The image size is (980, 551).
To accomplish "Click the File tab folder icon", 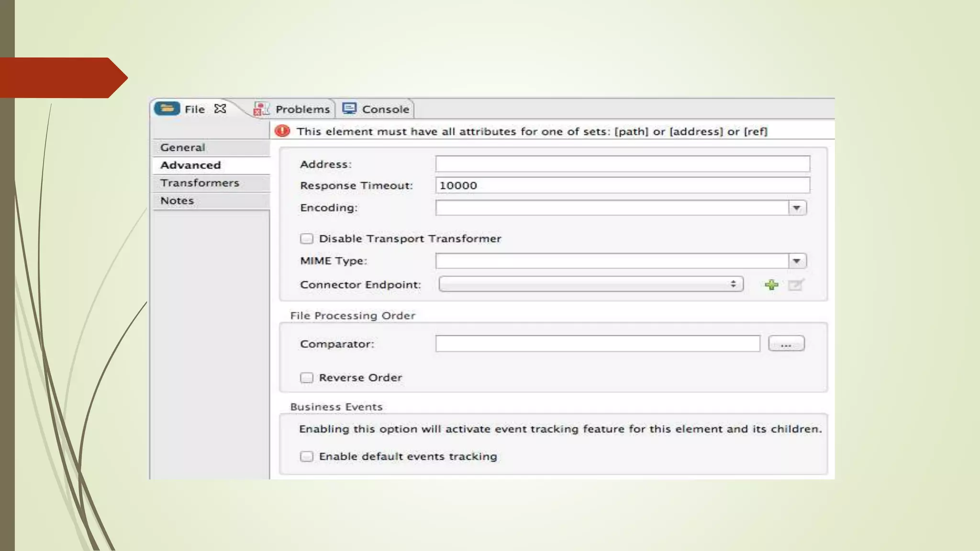I will tap(167, 109).
